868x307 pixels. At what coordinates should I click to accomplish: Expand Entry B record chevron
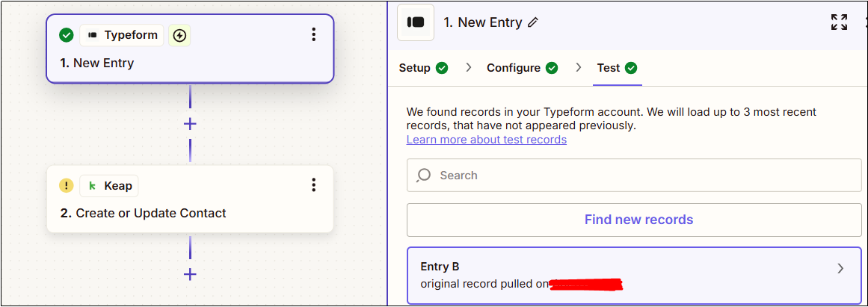pyautogui.click(x=840, y=268)
